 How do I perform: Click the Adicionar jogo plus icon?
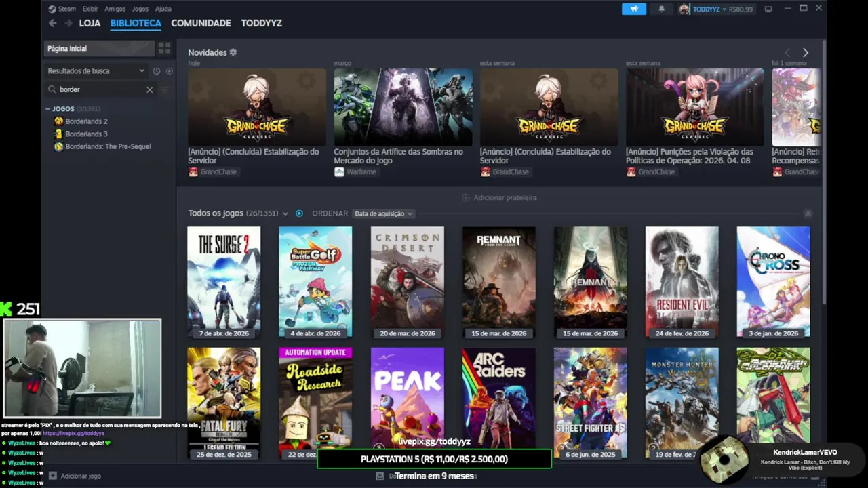[54, 476]
